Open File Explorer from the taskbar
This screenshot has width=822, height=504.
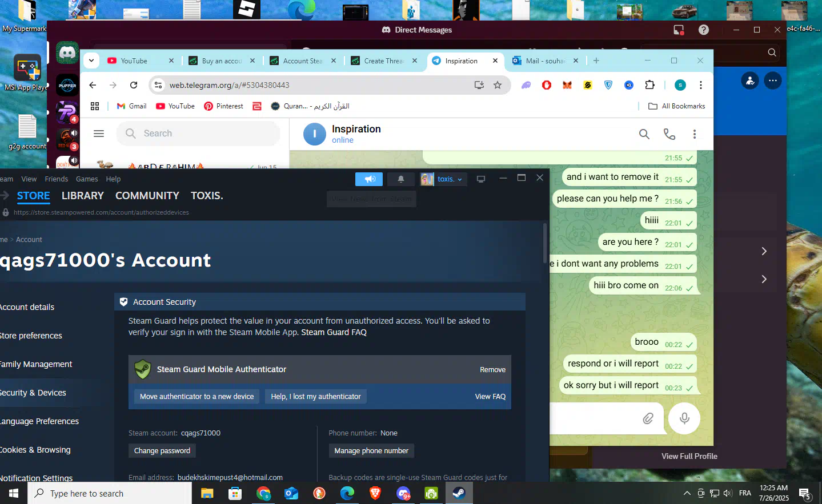[x=207, y=493]
